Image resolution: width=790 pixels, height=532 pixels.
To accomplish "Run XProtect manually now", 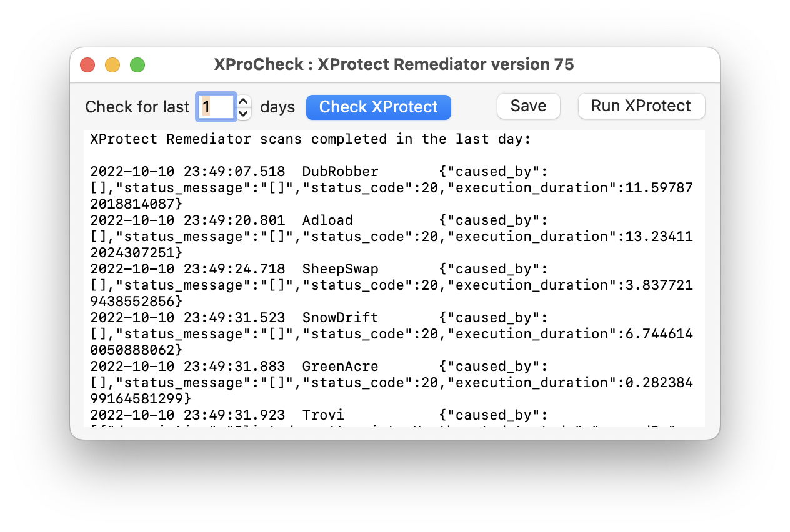I will [641, 106].
